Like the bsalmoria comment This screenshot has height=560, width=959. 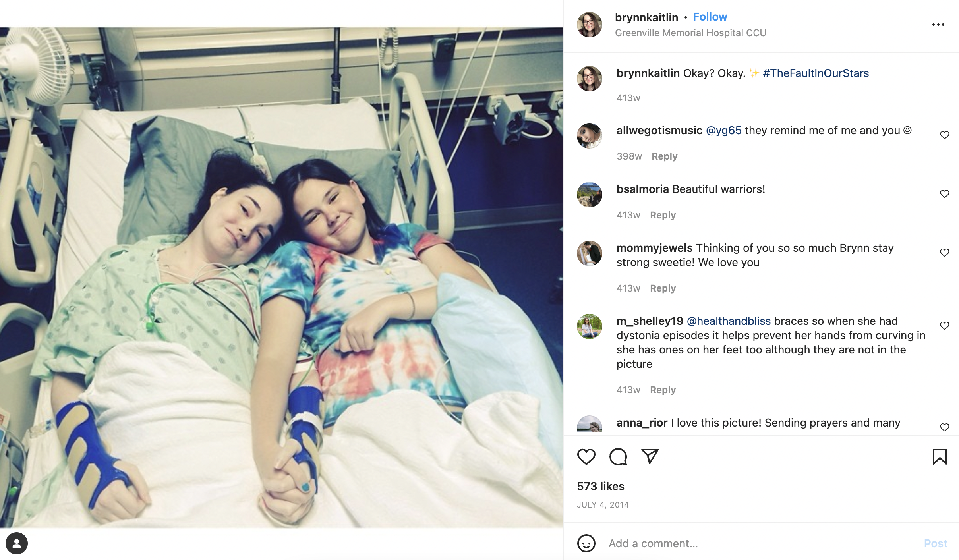point(944,194)
